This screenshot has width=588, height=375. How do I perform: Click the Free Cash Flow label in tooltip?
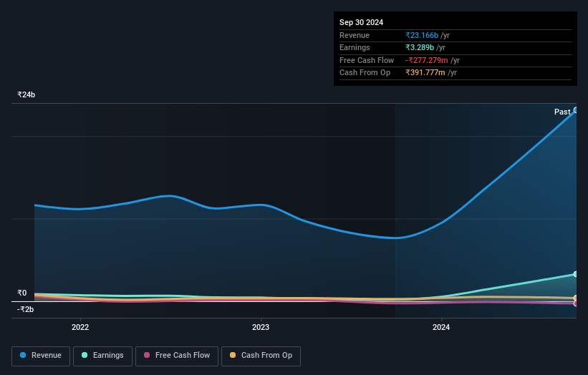tap(367, 60)
